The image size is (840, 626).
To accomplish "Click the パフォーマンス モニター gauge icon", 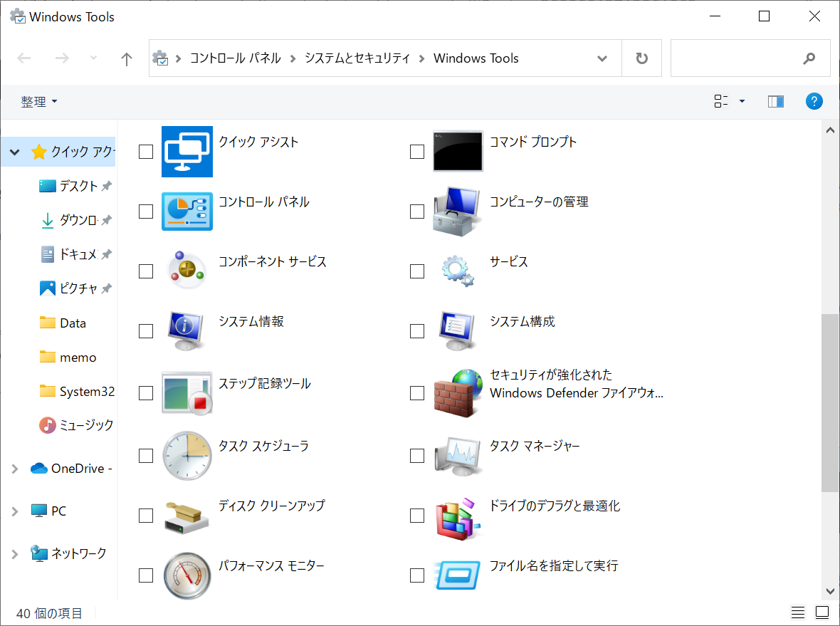I will [187, 575].
